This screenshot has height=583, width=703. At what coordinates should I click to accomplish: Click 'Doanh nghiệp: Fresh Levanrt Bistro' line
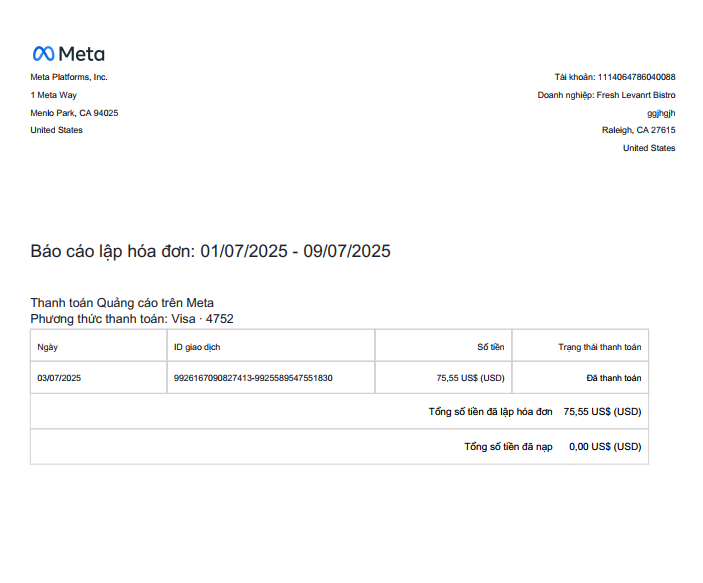[x=606, y=95]
